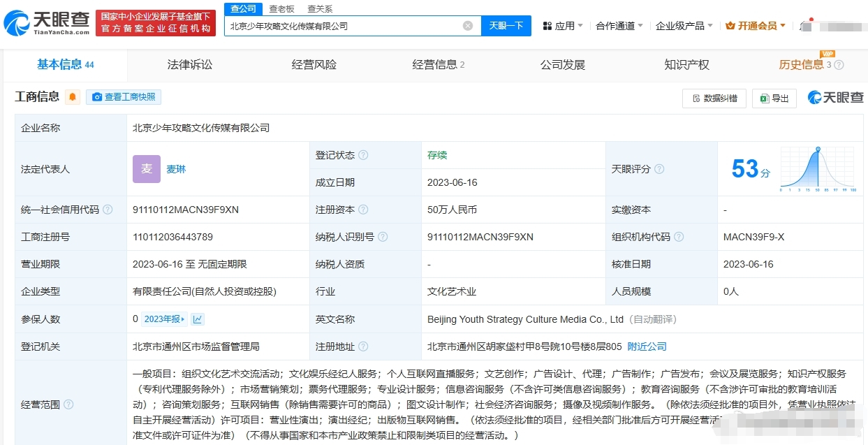Click the industry value 文化艺术业

click(452, 292)
